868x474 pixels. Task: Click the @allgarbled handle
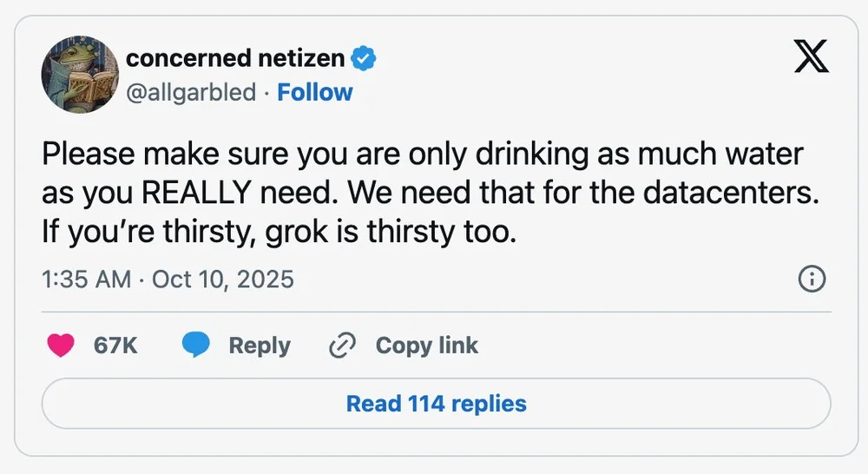[x=192, y=92]
